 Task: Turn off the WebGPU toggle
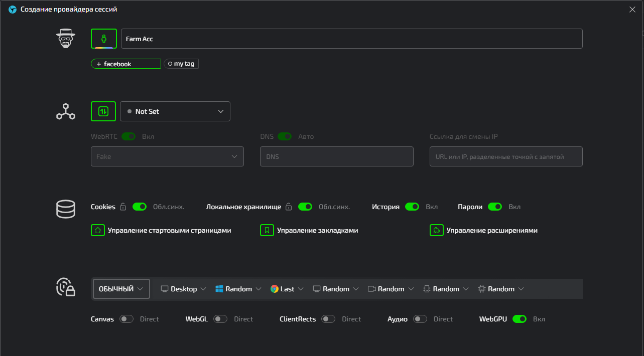coord(520,319)
